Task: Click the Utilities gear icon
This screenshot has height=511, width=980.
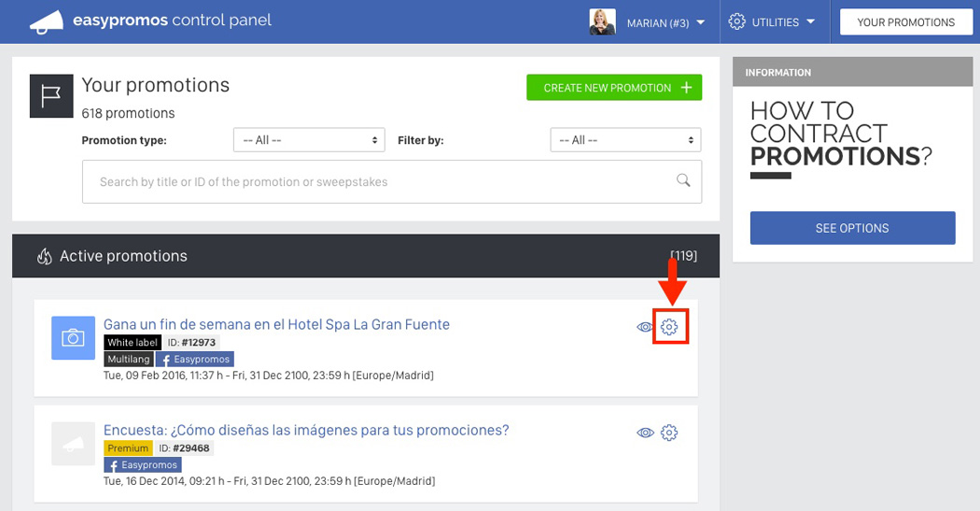Action: click(x=737, y=21)
